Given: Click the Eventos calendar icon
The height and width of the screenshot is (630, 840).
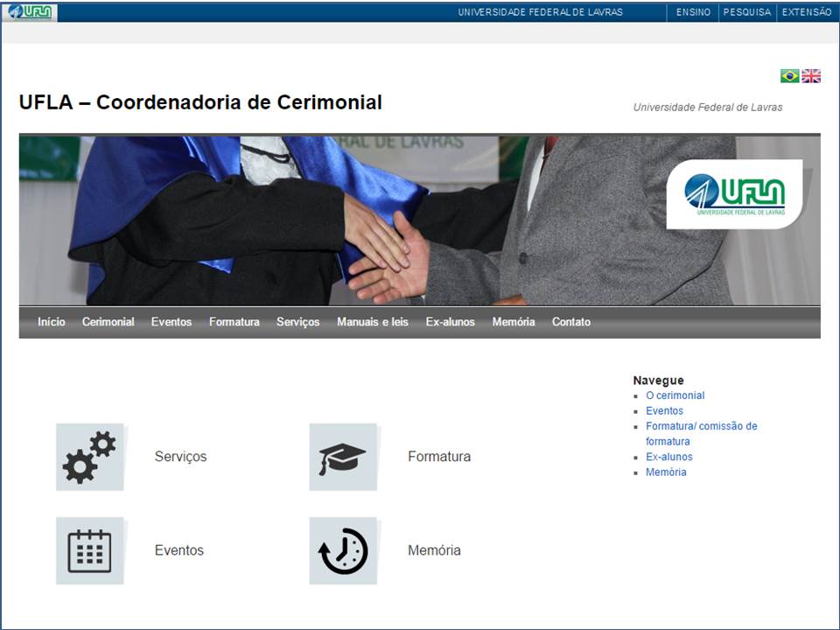Looking at the screenshot, I should 89,550.
